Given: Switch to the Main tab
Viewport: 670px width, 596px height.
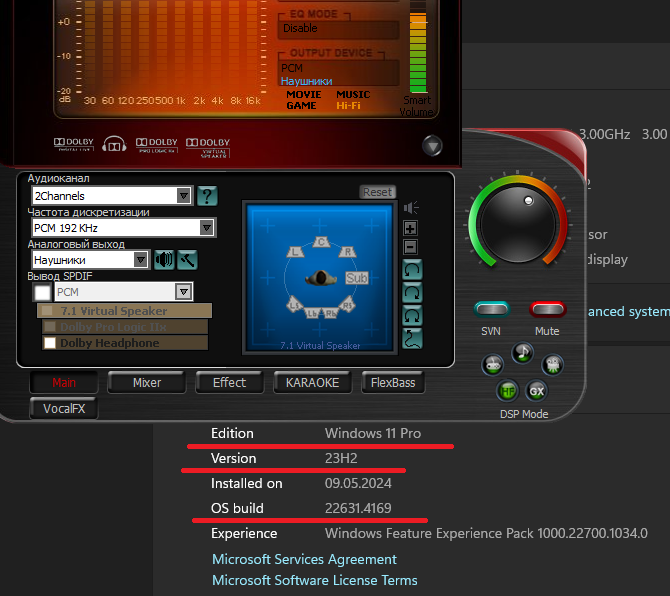Looking at the screenshot, I should pyautogui.click(x=64, y=382).
